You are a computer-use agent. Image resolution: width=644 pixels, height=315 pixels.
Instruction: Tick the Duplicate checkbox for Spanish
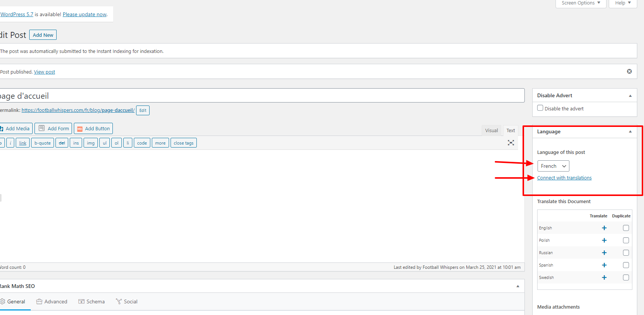pyautogui.click(x=626, y=265)
